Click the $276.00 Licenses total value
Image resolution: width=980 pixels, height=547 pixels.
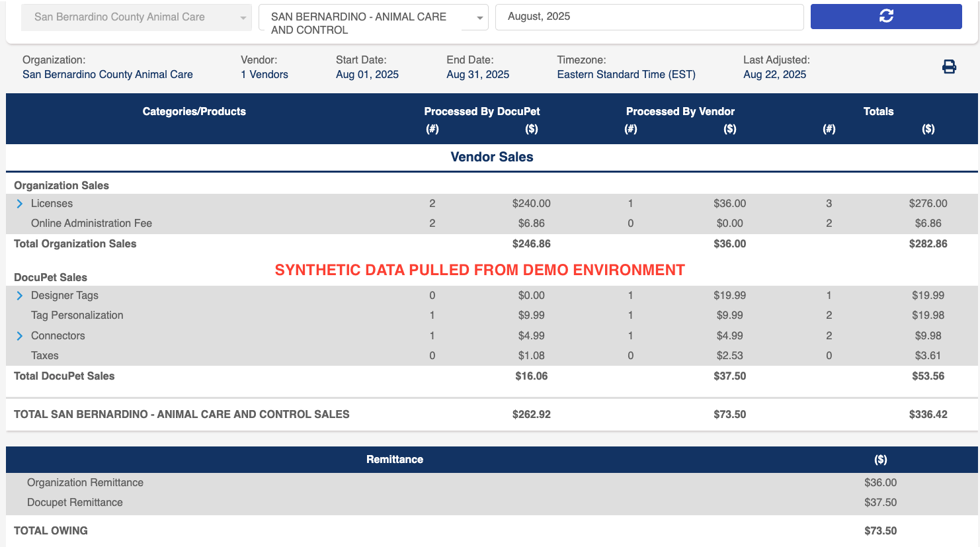pos(928,204)
